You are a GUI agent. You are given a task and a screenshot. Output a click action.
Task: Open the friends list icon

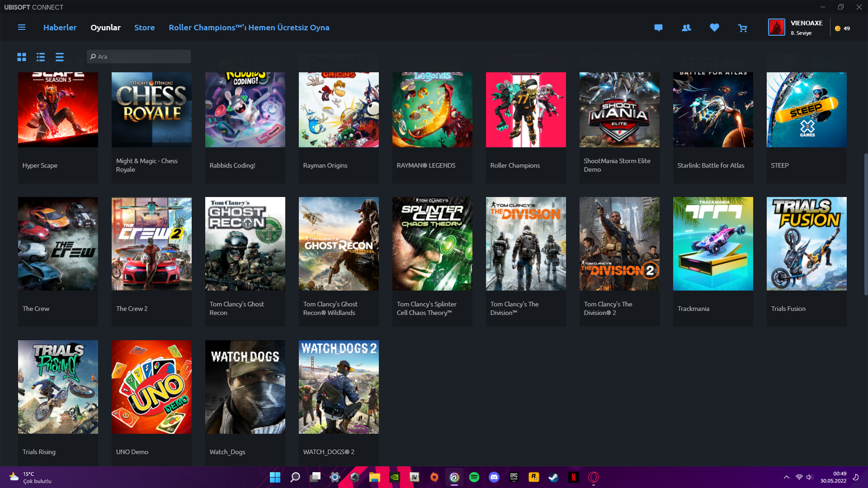(686, 28)
